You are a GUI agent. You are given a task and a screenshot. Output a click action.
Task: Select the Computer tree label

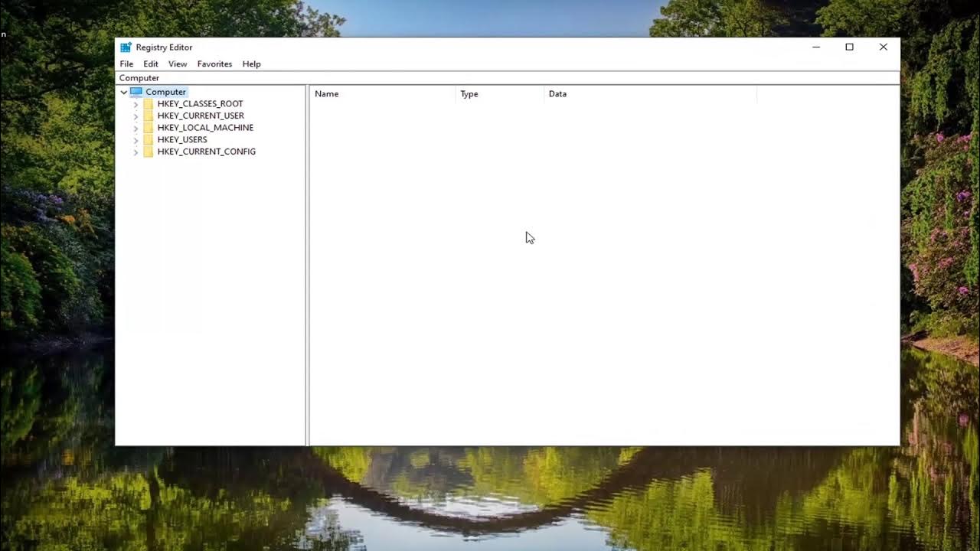(x=165, y=92)
